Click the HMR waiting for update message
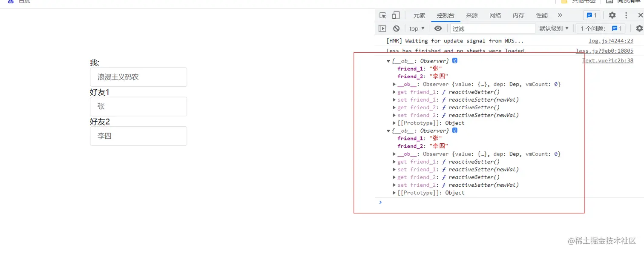The image size is (644, 253). (x=455, y=41)
